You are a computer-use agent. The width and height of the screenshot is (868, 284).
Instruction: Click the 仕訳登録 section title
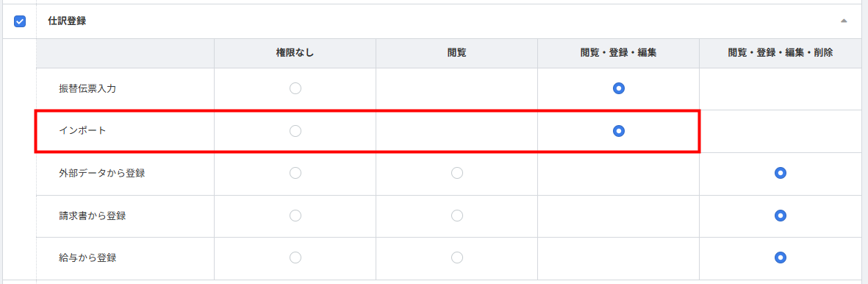tap(68, 21)
